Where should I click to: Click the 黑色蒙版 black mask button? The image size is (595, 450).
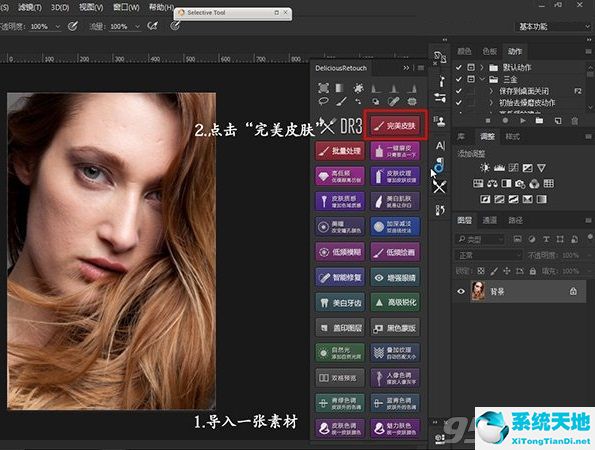[395, 328]
